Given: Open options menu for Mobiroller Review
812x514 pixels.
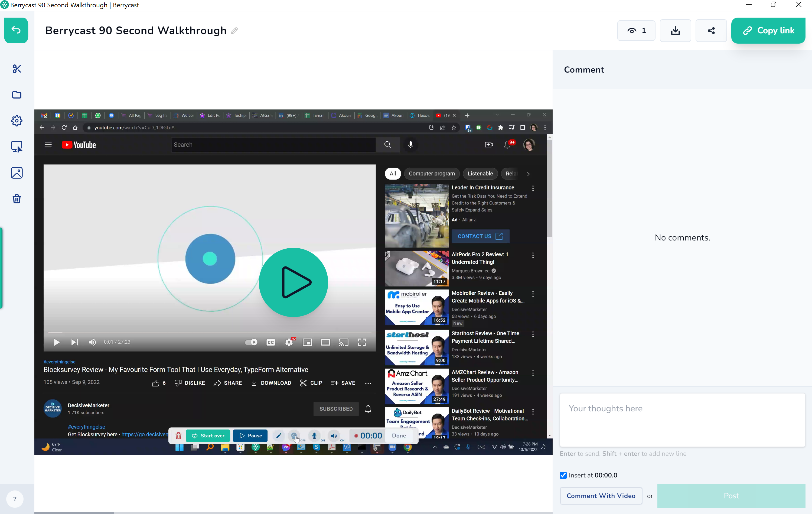Looking at the screenshot, I should pyautogui.click(x=533, y=294).
